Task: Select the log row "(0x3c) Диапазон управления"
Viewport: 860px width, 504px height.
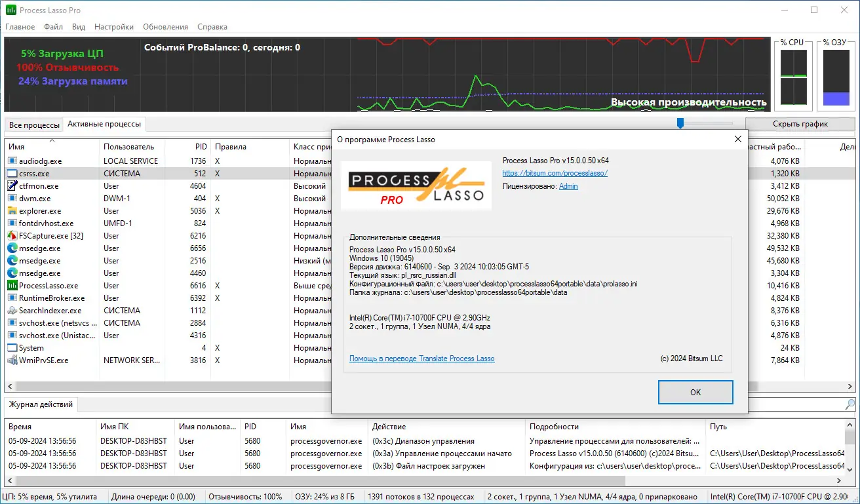Action: (425, 441)
